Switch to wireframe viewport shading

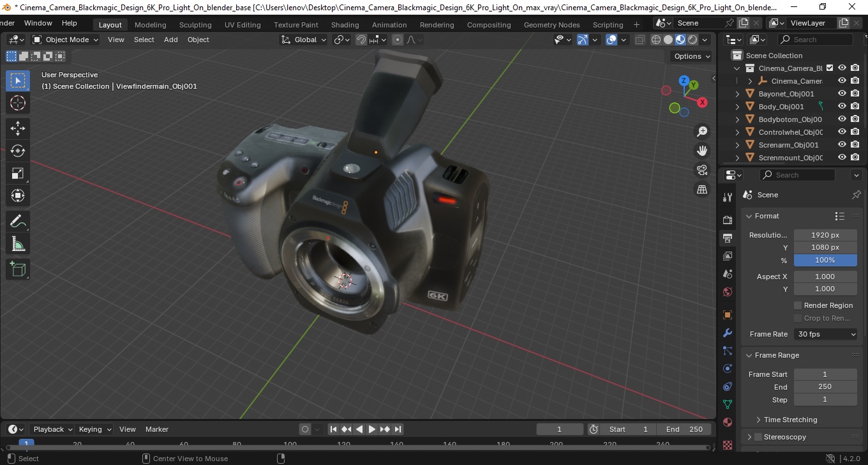(656, 40)
